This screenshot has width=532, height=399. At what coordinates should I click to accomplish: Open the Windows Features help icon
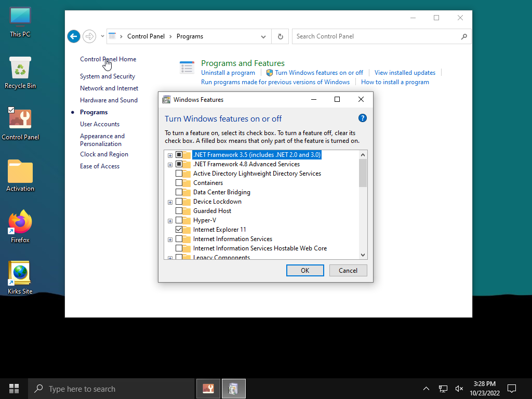click(362, 118)
